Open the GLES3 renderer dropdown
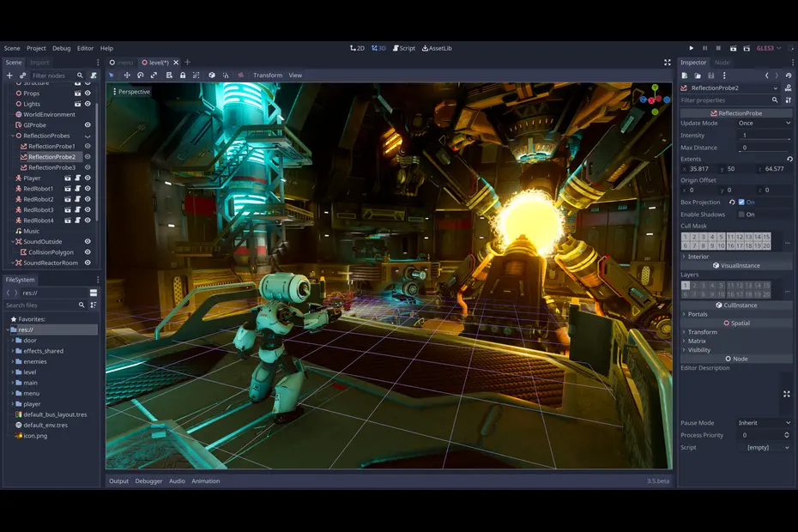This screenshot has width=798, height=532. [769, 48]
